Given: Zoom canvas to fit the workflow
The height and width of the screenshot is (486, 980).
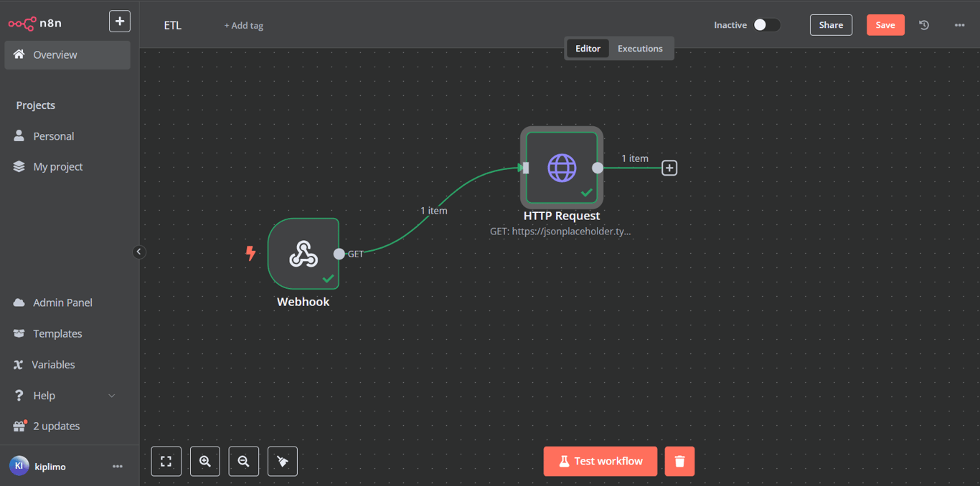Looking at the screenshot, I should pos(166,461).
